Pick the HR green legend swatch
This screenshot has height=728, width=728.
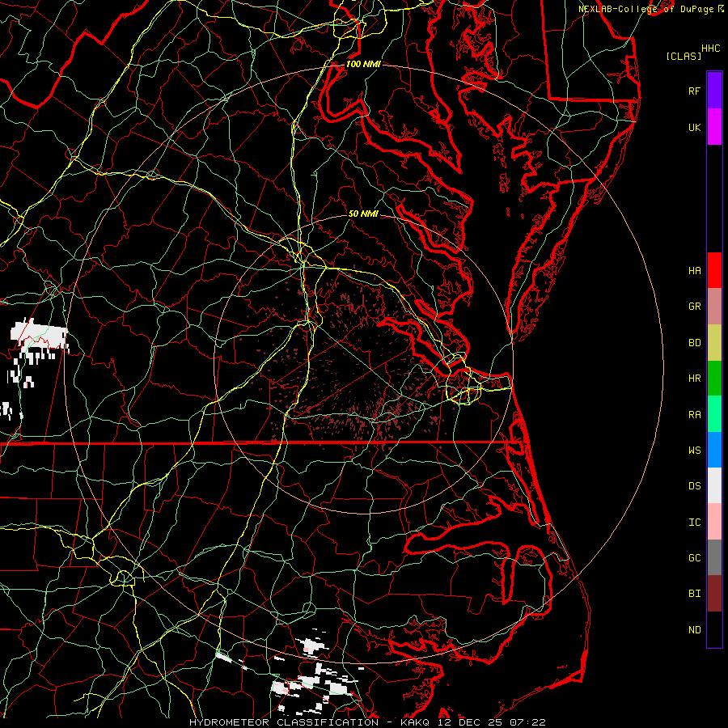(714, 379)
